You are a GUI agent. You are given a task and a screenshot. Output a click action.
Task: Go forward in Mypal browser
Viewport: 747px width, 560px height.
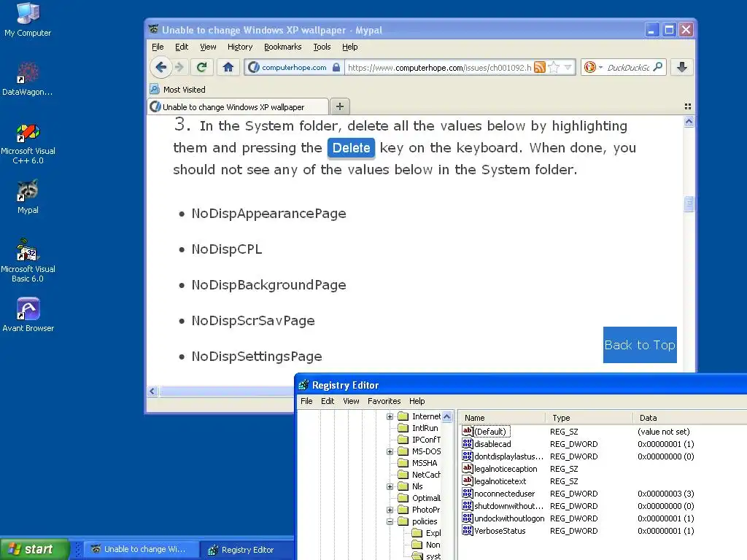(179, 67)
